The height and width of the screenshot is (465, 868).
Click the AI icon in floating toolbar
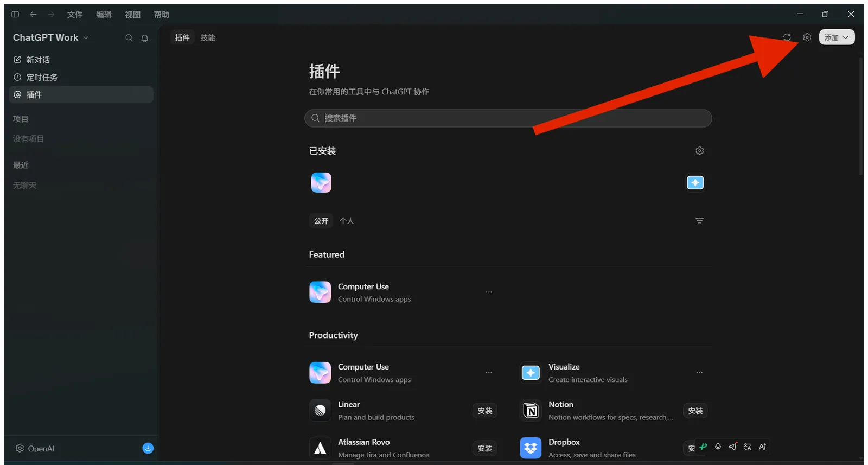(762, 447)
